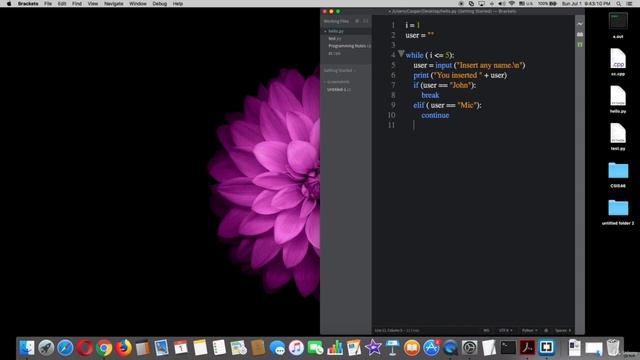Click the Spotlight search icon in the menu bar
Image resolution: width=640 pixels, height=360 pixels.
coord(619,4)
